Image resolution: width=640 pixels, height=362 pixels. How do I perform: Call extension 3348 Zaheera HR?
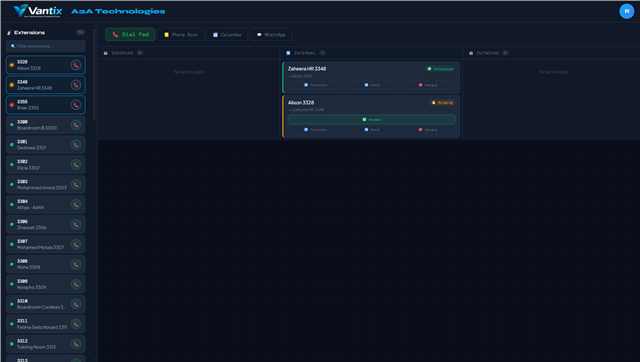click(x=76, y=85)
